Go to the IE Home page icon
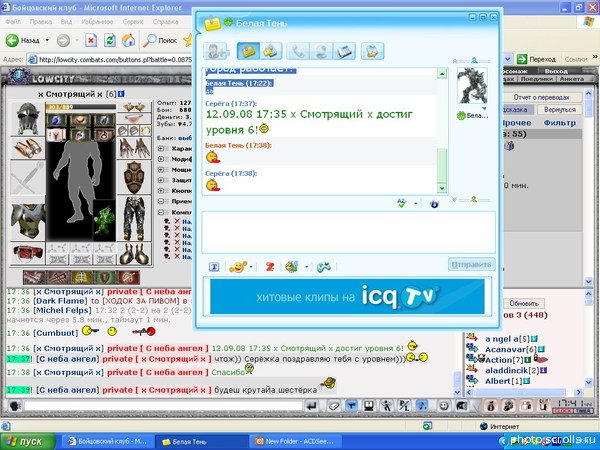The image size is (600, 450). 129,40
